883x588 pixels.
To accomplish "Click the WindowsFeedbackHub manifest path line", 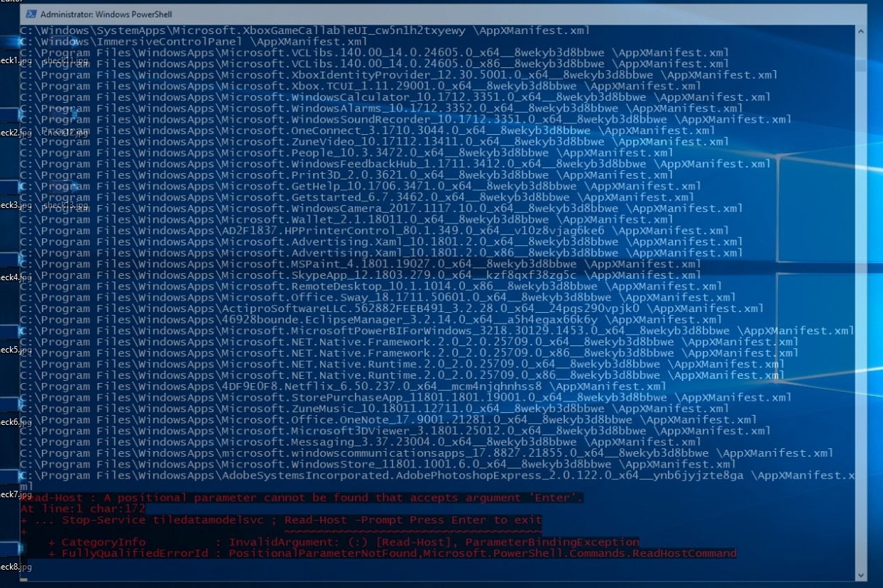I will click(395, 164).
